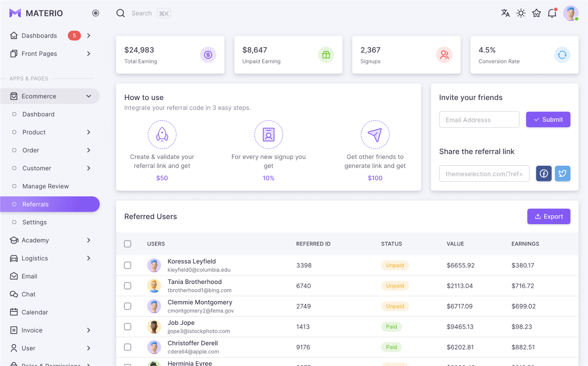Viewport: 588px width, 366px height.
Task: Toggle the sidebar pin radio icon
Action: (x=96, y=13)
